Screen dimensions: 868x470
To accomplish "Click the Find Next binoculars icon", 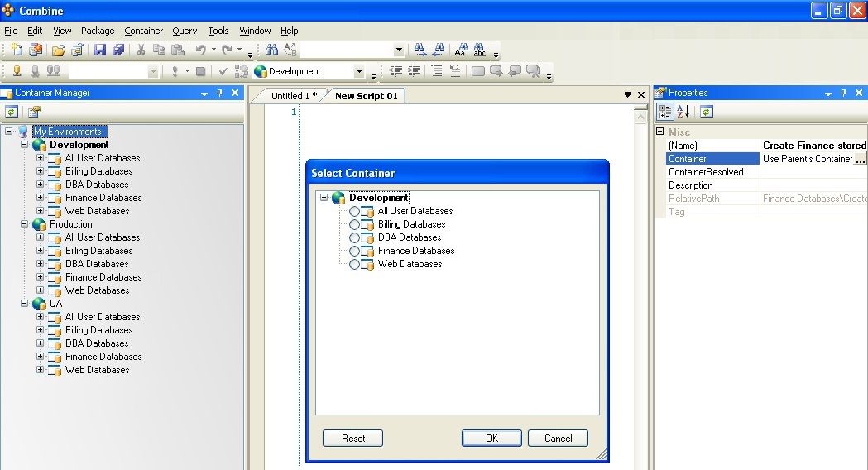I will 420,50.
